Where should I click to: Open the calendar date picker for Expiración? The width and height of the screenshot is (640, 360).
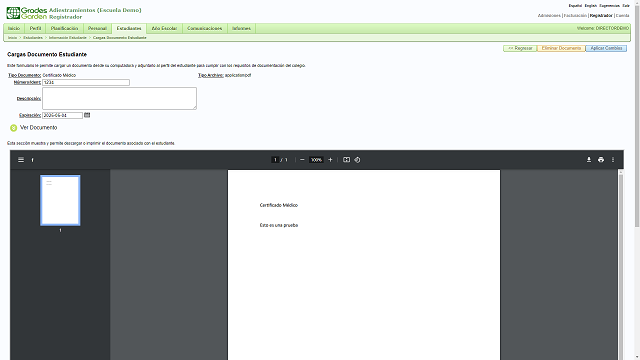coord(87,115)
